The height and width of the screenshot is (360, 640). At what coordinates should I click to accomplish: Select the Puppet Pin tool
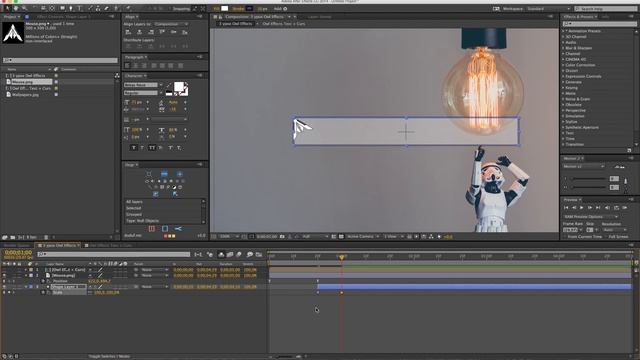coord(128,8)
